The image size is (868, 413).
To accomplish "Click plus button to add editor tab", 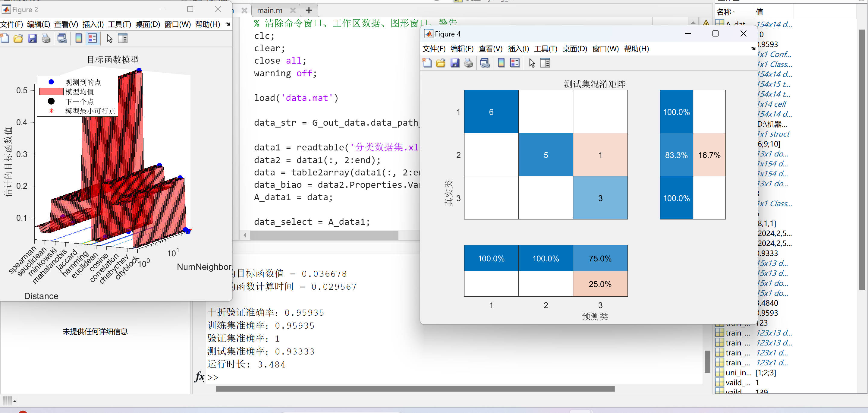I will tap(309, 11).
